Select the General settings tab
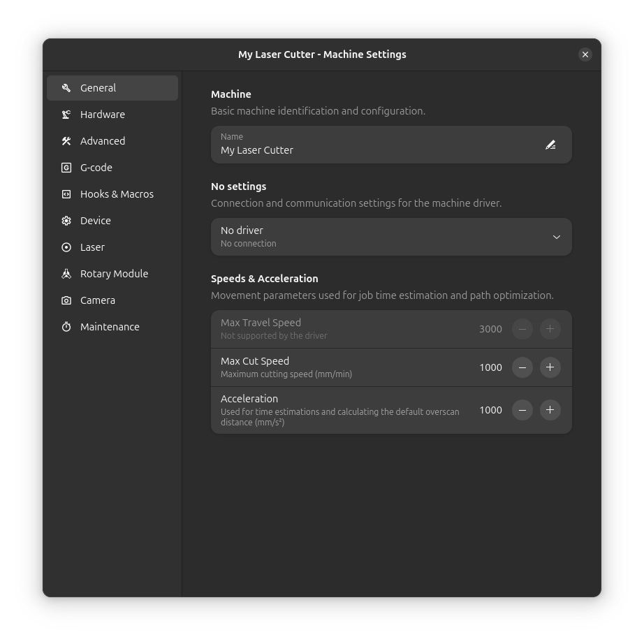The image size is (644, 644). (x=98, y=88)
